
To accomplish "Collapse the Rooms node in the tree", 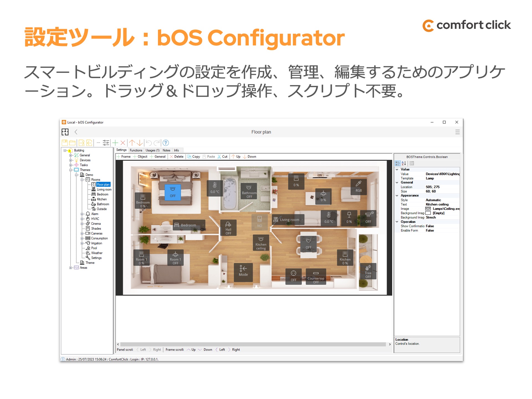I will (82, 180).
